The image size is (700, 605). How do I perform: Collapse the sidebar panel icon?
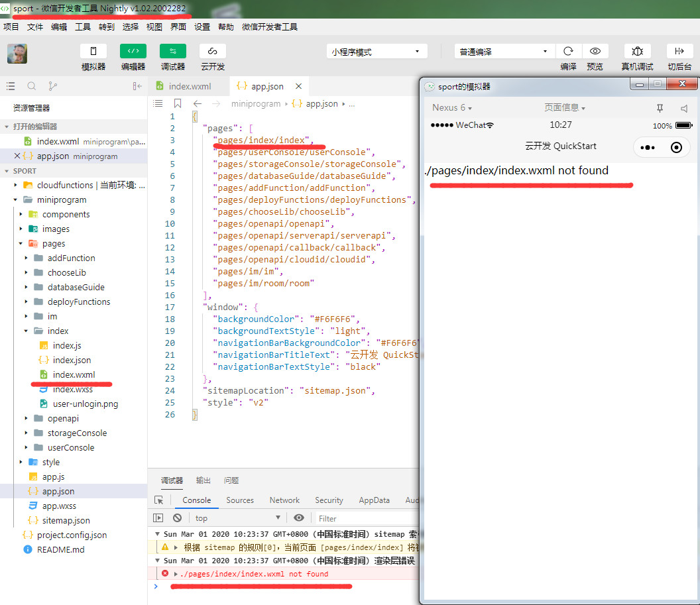click(x=137, y=86)
